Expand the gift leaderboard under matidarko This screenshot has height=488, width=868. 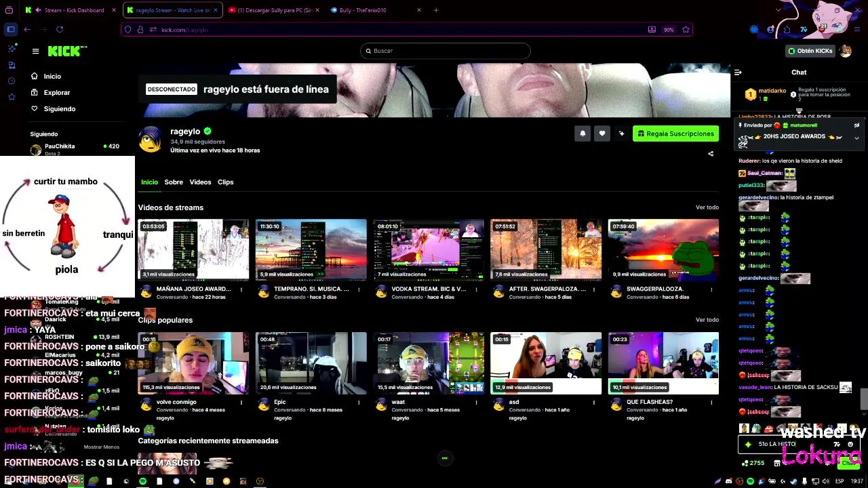pyautogui.click(x=799, y=111)
